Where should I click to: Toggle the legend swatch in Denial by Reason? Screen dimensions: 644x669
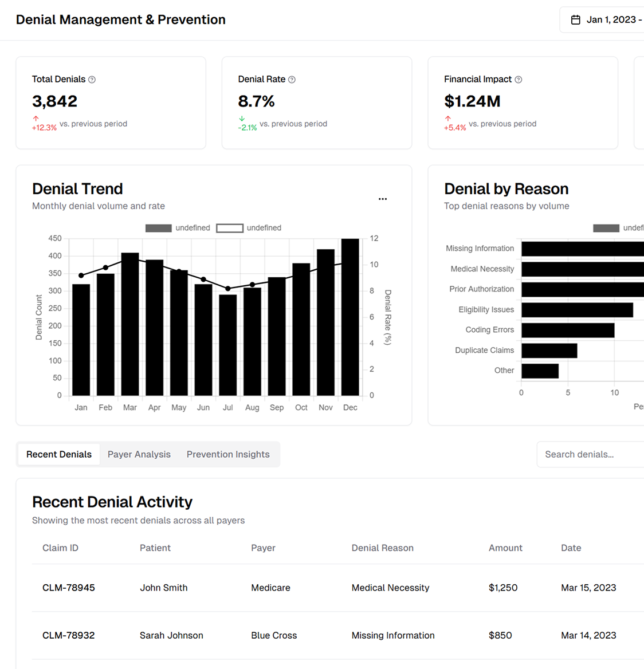click(x=606, y=228)
